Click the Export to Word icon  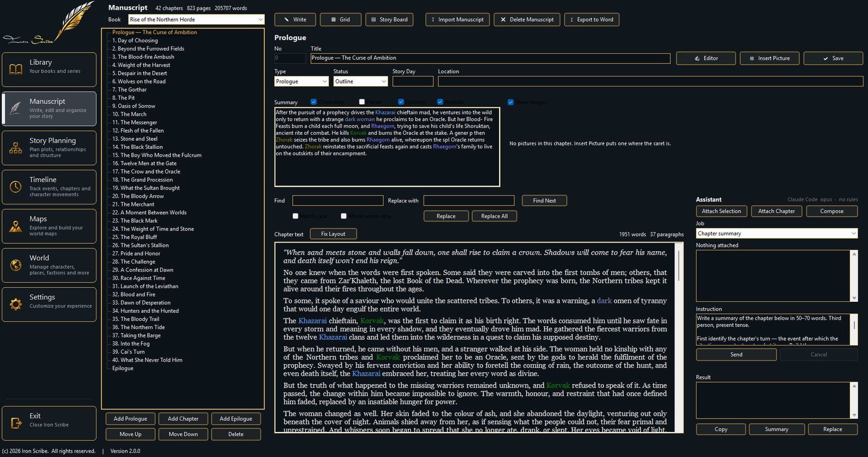pos(571,20)
